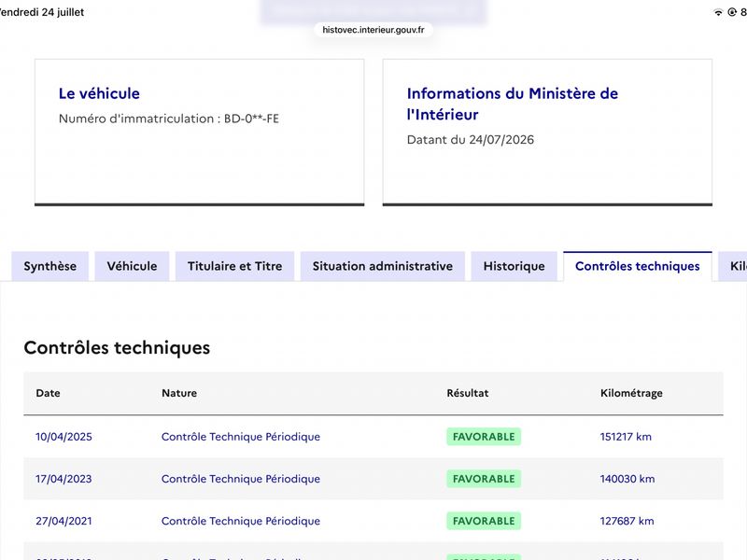Open the Titulaire et Titre tab
Image resolution: width=747 pixels, height=560 pixels.
(x=235, y=266)
